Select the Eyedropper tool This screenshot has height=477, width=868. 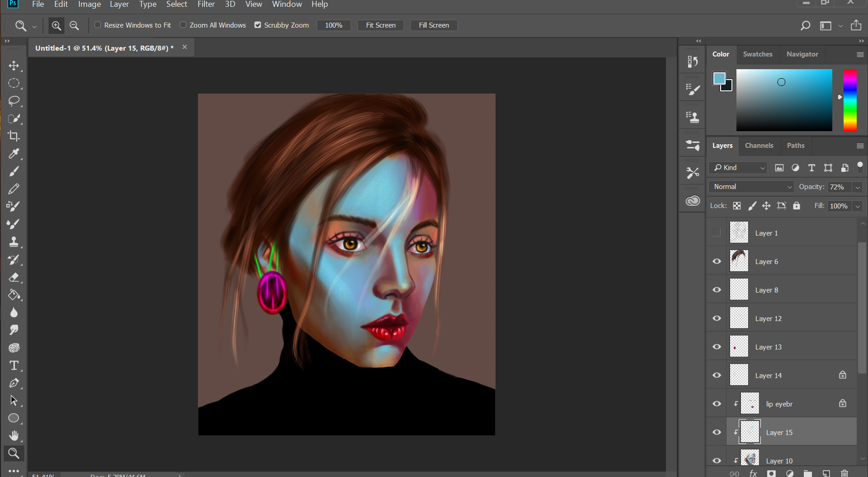coord(14,154)
